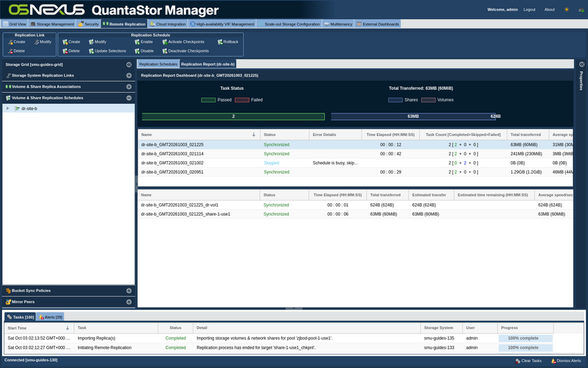Click the Passed legend swatch
Image resolution: width=588 pixels, height=368 pixels.
click(x=208, y=100)
